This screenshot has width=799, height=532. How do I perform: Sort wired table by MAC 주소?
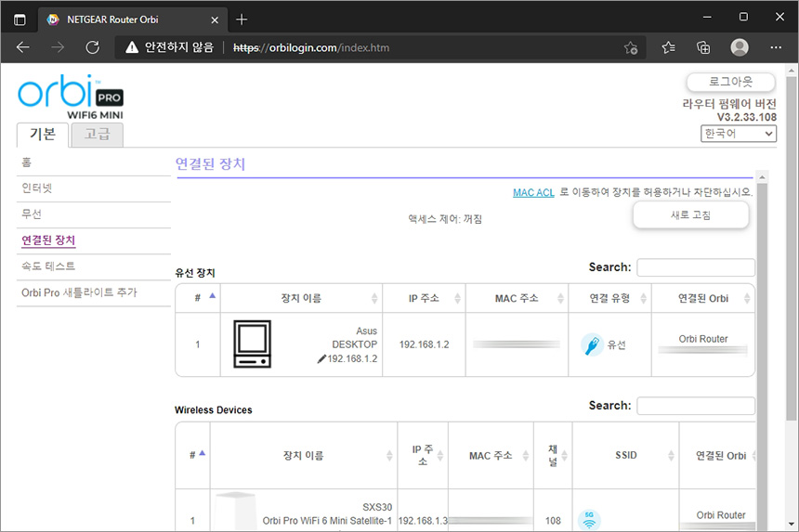click(517, 298)
